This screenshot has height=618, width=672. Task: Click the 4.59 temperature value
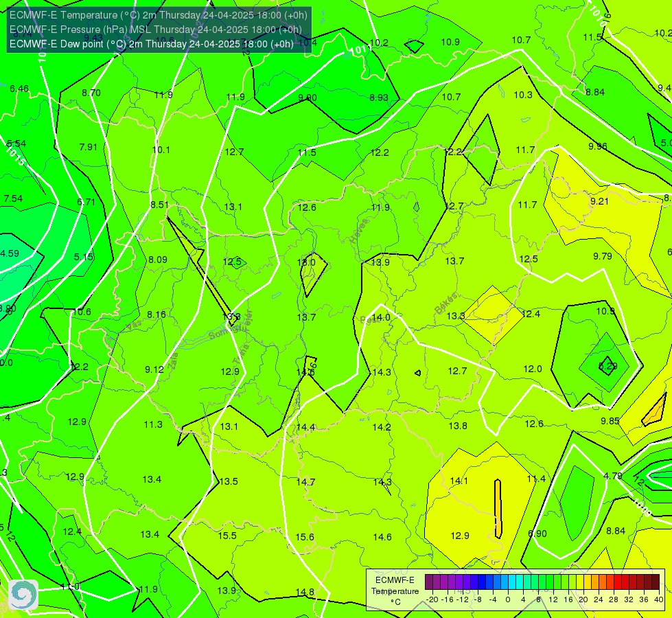coord(10,253)
